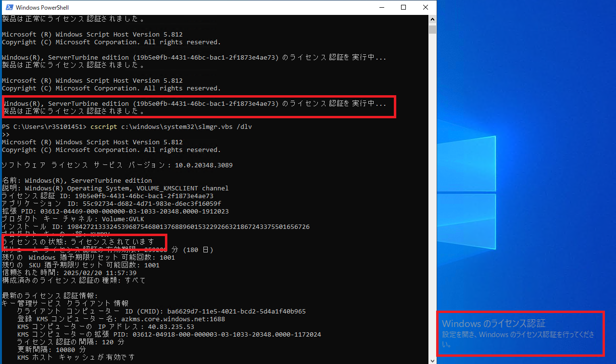Image resolution: width=616 pixels, height=364 pixels.
Task: Maximize the Windows PowerShell window
Action: (x=403, y=7)
